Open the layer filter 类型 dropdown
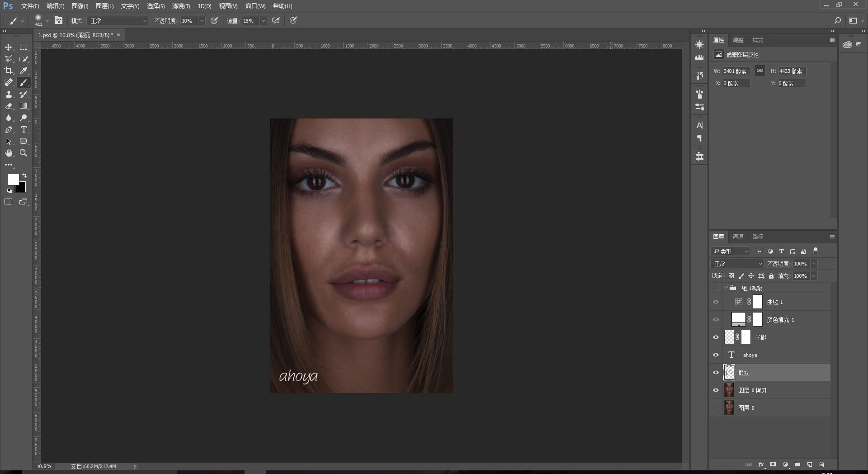 731,251
